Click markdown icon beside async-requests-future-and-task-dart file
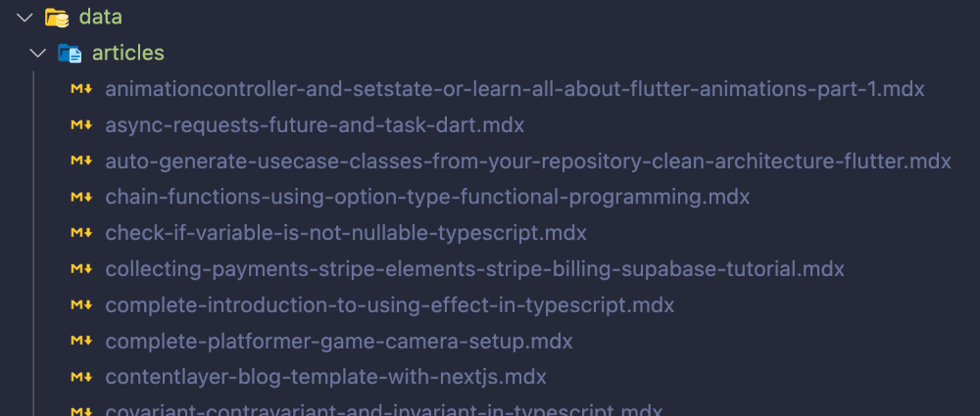980x416 pixels. tap(81, 125)
